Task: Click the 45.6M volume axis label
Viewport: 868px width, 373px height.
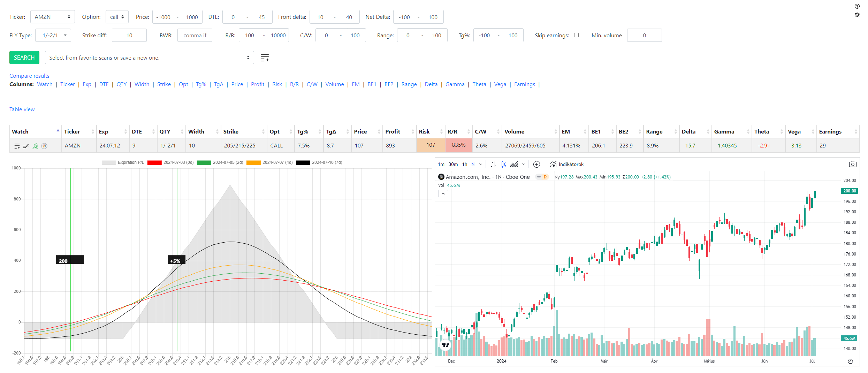Action: 850,338
